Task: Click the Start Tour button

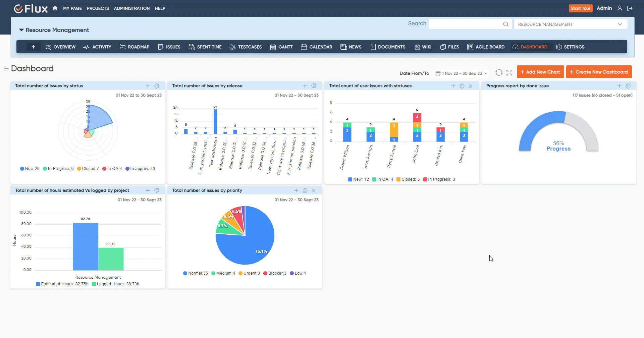Action: (x=580, y=8)
